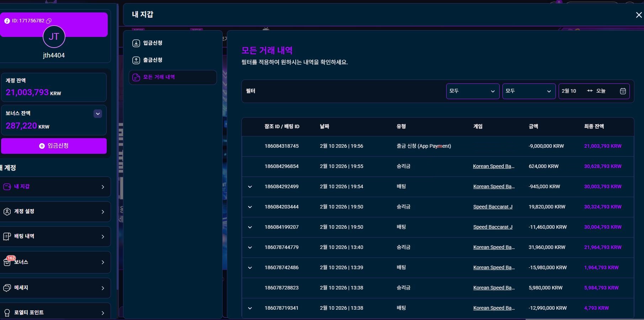Open 입금신청 in wallet side menu
Screen dimensions: 644x320
point(153,43)
